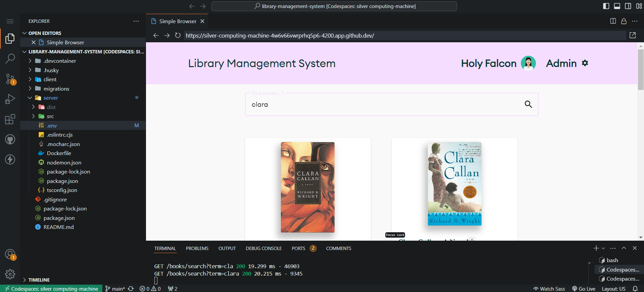Switch to the PORTS tab
The width and height of the screenshot is (644, 292).
click(x=298, y=248)
